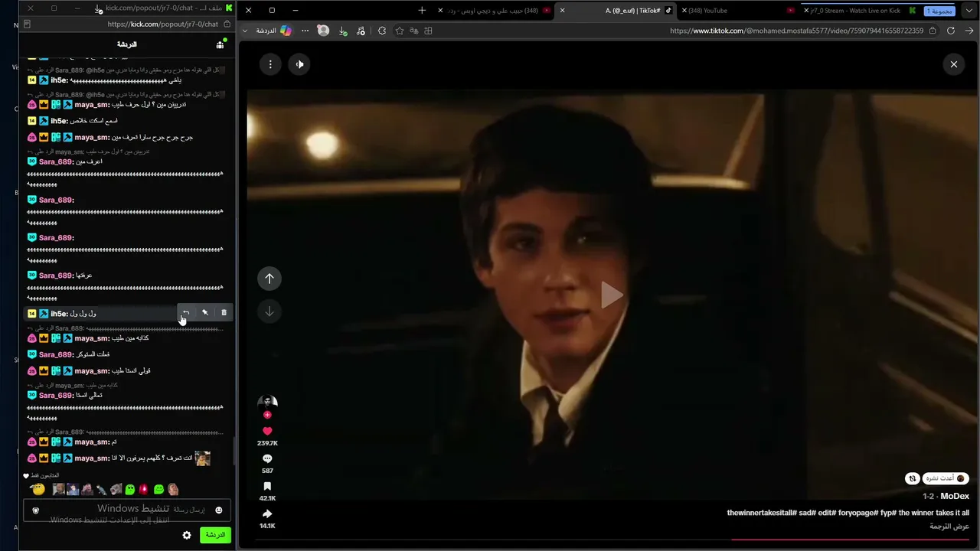This screenshot has height=551, width=980.
Task: Reply to ih5e's hovered message
Action: 186,312
